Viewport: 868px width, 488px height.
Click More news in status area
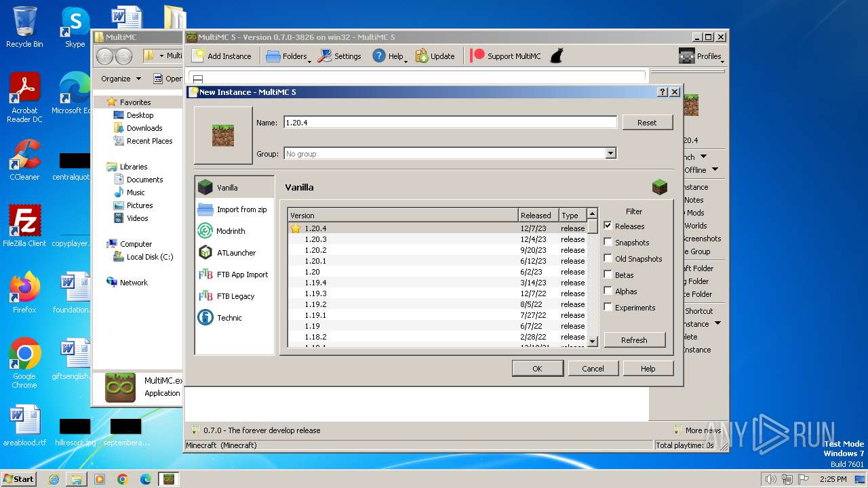tap(698, 430)
